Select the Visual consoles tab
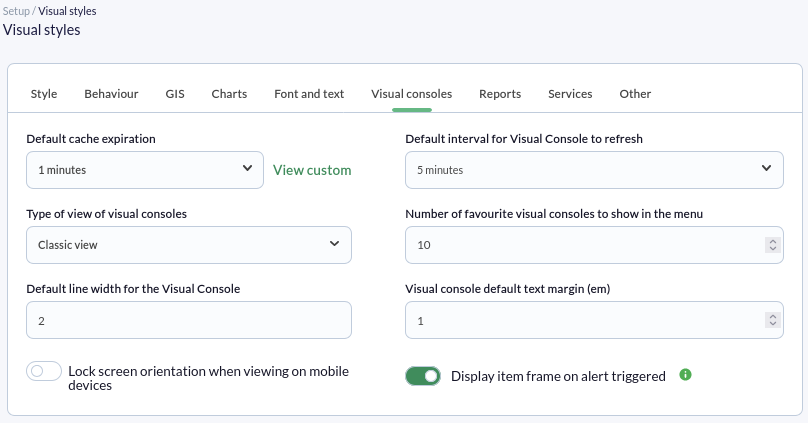The height and width of the screenshot is (423, 808). click(x=412, y=94)
